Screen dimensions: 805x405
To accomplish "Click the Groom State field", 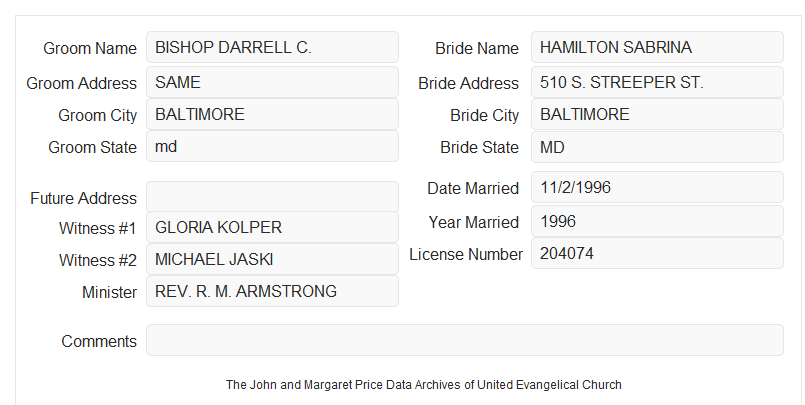I will [272, 146].
